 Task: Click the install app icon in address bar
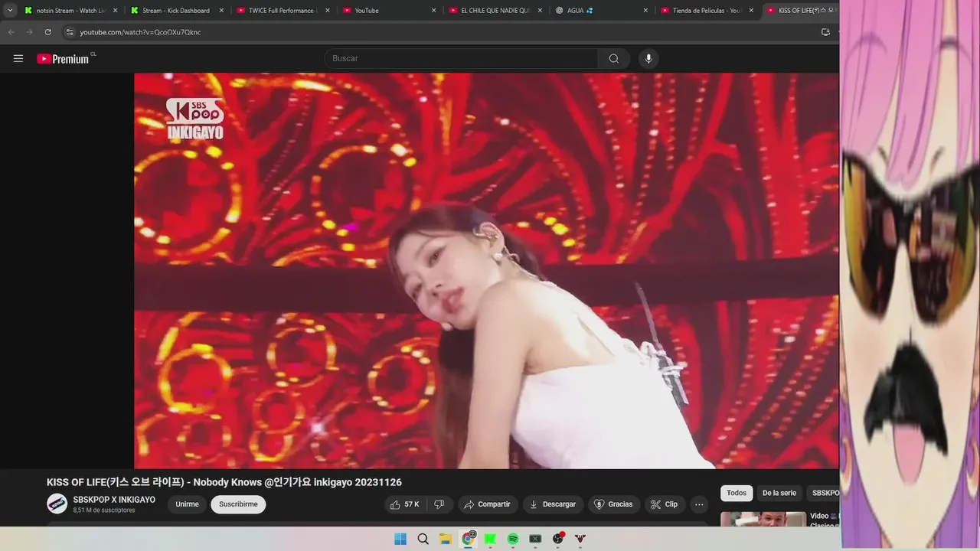pyautogui.click(x=825, y=32)
